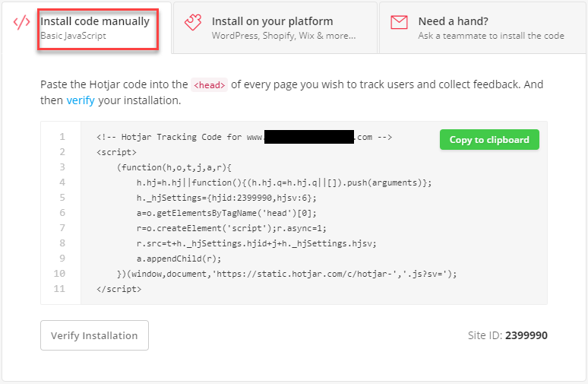Click line number 5 in gutter
588x384 pixels.
pyautogui.click(x=62, y=198)
